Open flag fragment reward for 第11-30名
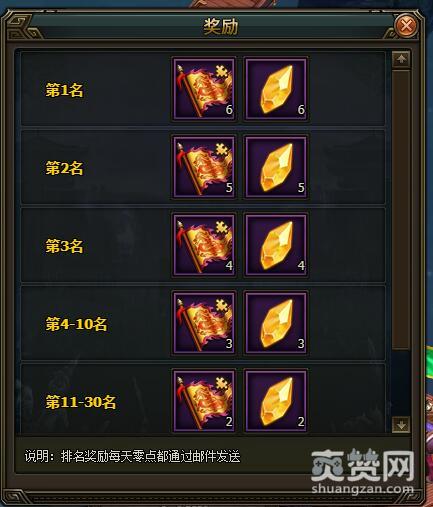 point(204,401)
